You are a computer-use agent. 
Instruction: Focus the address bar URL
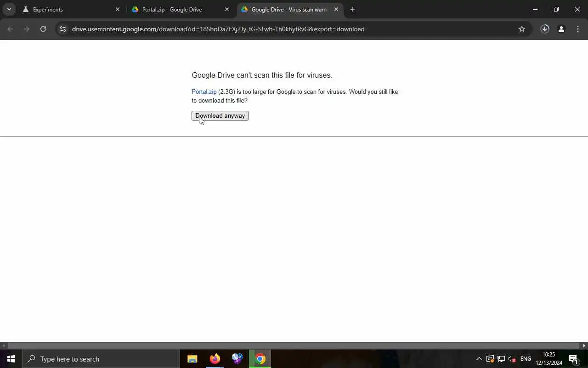pos(218,29)
